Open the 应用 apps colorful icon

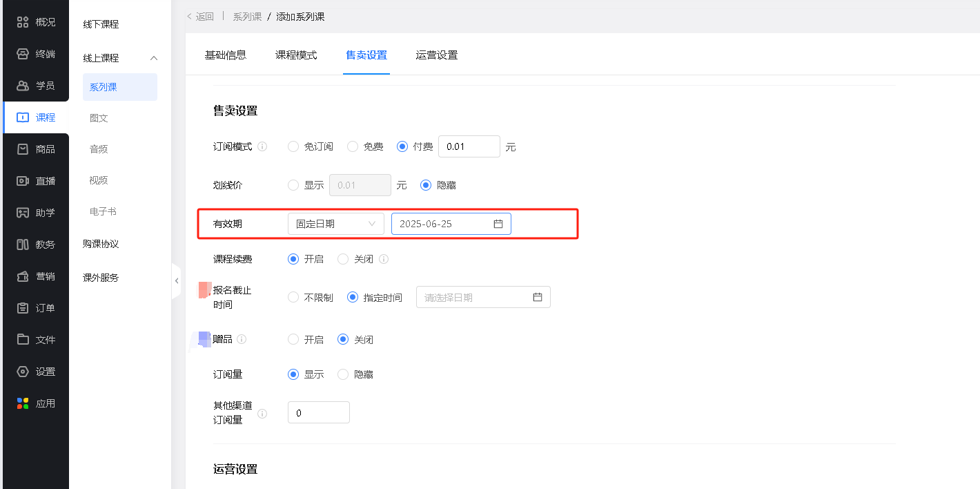(23, 403)
